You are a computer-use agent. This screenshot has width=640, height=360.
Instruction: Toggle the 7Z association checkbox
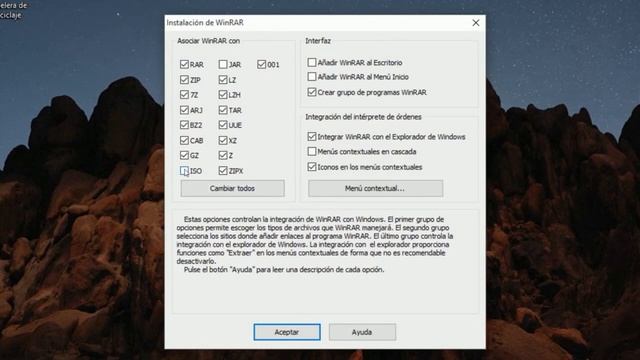point(184,95)
